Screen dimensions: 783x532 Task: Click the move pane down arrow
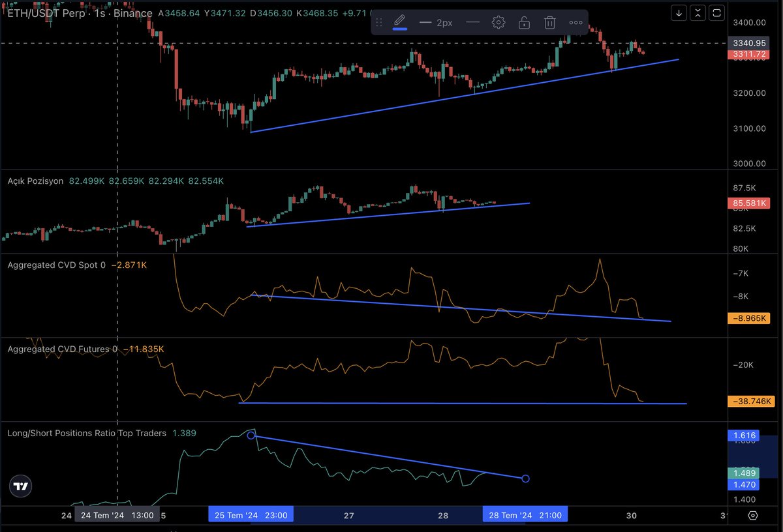tap(679, 12)
